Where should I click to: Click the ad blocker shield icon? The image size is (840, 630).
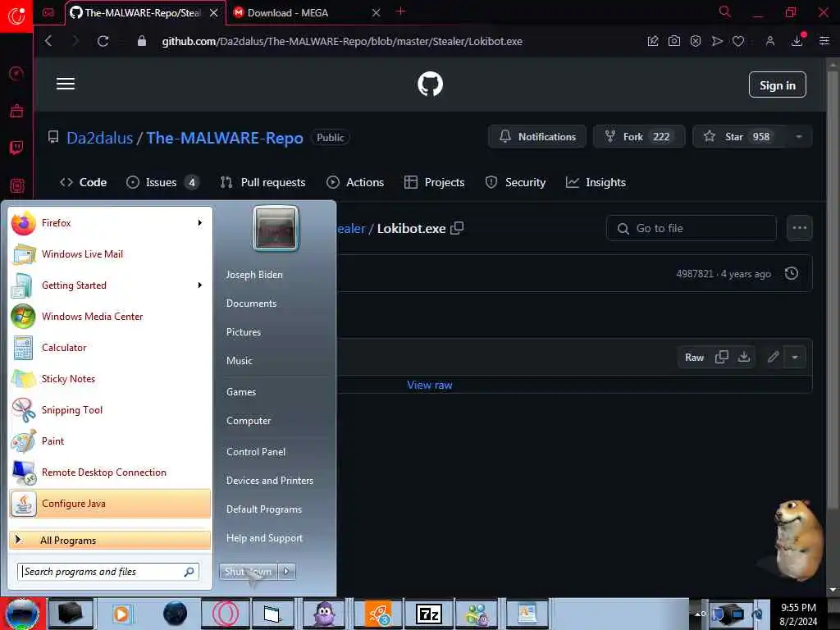click(696, 41)
